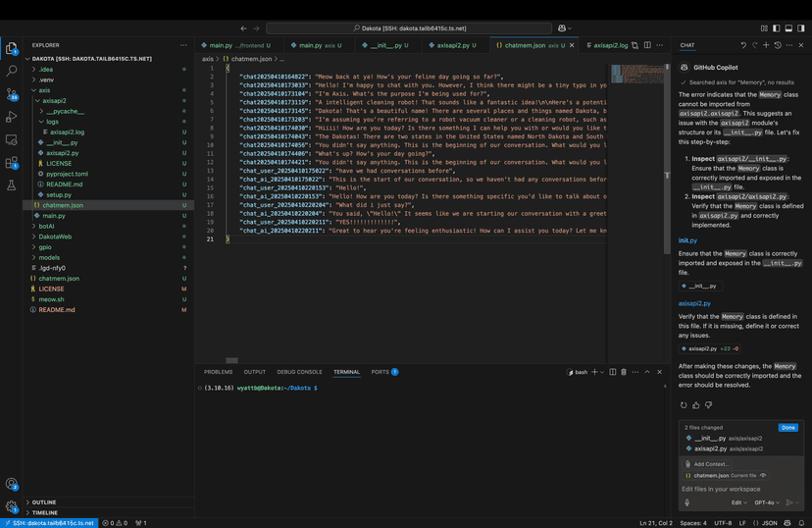Collapse the axisapi2 folder
The width and height of the screenshot is (812, 528).
point(55,100)
